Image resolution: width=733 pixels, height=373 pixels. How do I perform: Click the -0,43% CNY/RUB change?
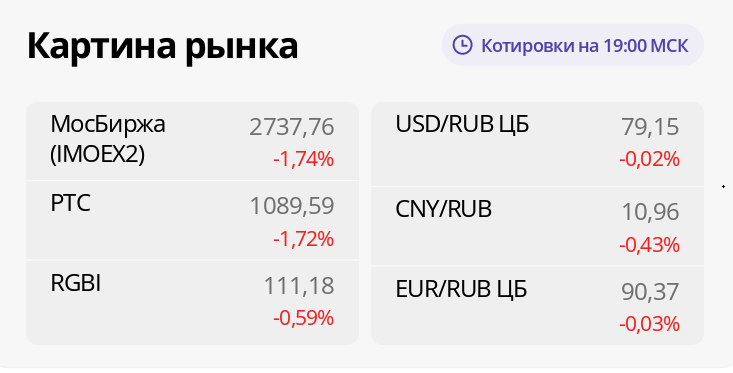coord(649,245)
